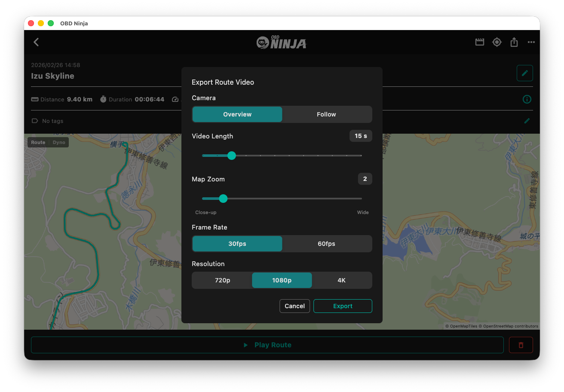
Task: Switch map panel to Route tab
Action: click(38, 142)
